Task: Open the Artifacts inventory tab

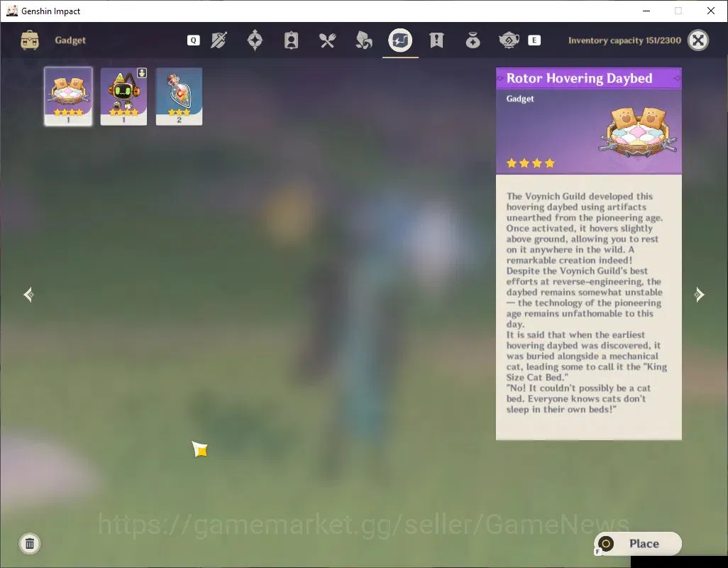Action: click(x=255, y=40)
